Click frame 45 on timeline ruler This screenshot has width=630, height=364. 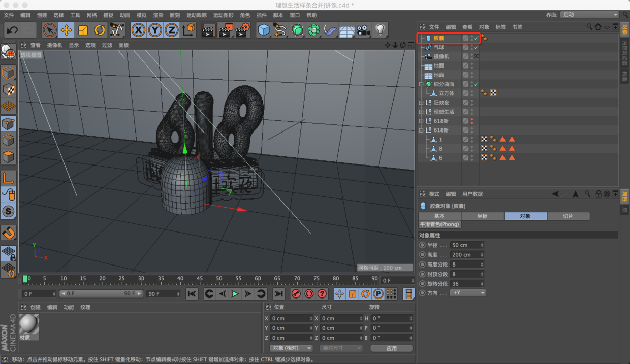[200, 278]
